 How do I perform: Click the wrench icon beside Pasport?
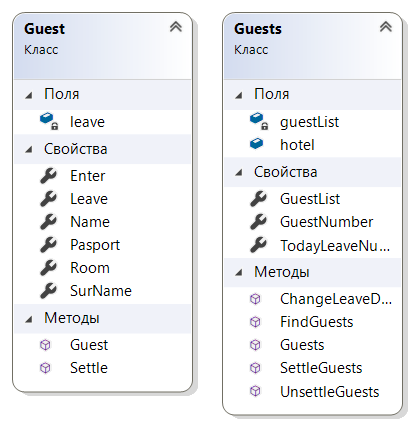click(x=49, y=245)
